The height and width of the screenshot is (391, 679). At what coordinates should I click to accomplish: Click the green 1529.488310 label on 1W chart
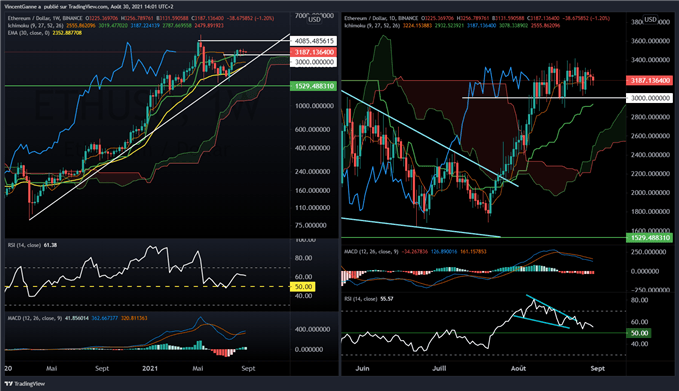[314, 86]
